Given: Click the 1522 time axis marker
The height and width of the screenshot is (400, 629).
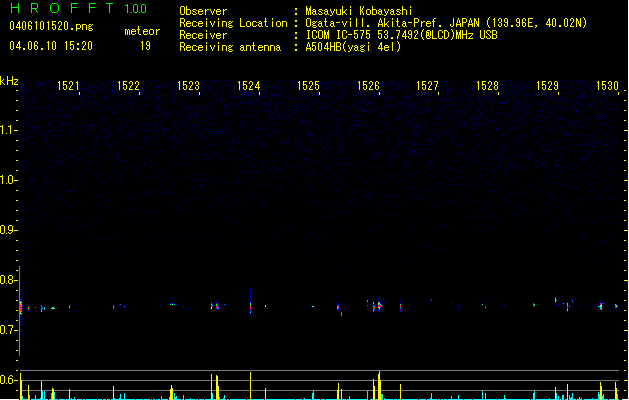Looking at the screenshot, I should click(128, 86).
